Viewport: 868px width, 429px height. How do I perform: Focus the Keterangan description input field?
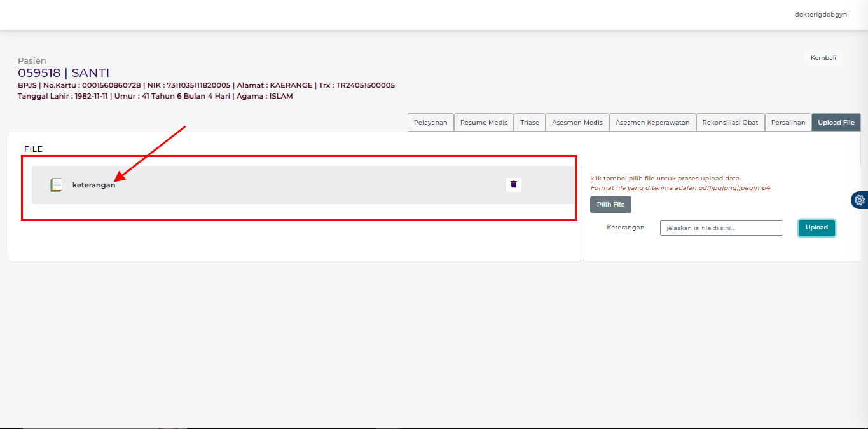click(x=721, y=228)
